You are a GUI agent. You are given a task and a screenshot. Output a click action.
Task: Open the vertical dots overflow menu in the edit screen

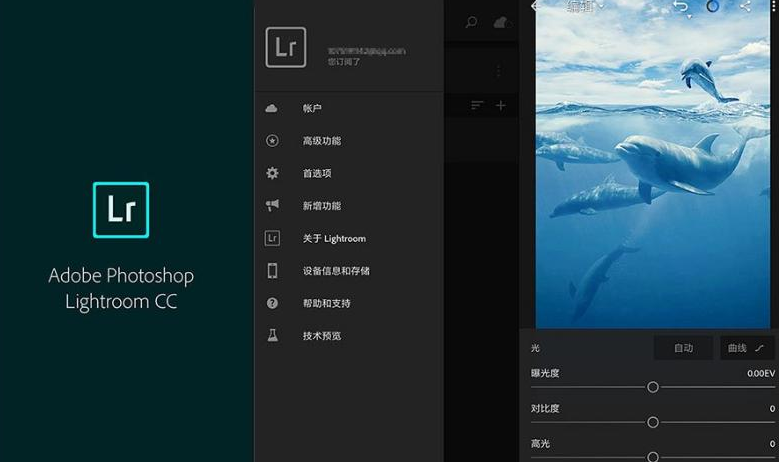point(773,5)
